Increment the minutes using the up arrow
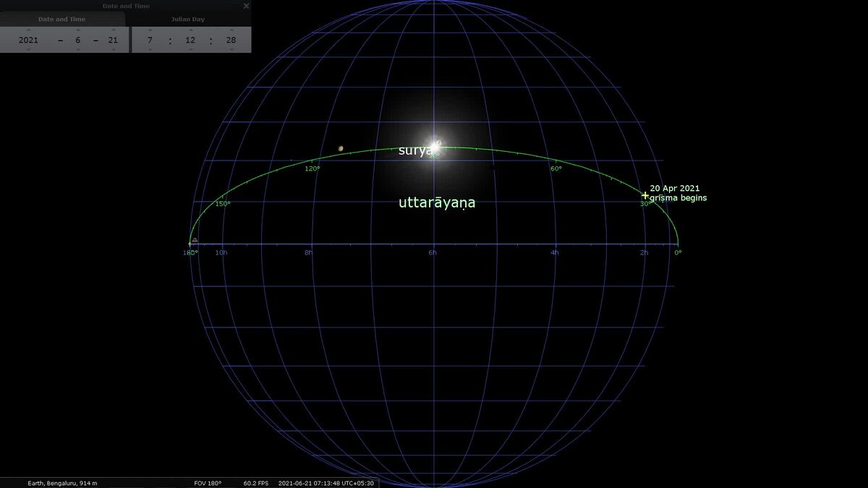The width and height of the screenshot is (868, 488). coord(191,30)
